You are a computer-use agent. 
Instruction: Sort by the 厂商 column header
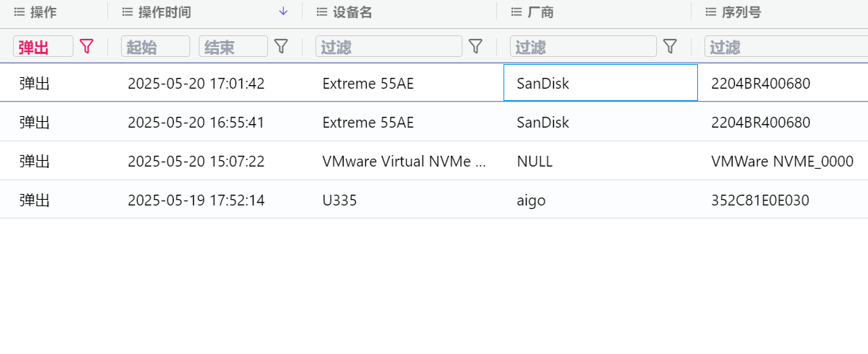tap(541, 12)
